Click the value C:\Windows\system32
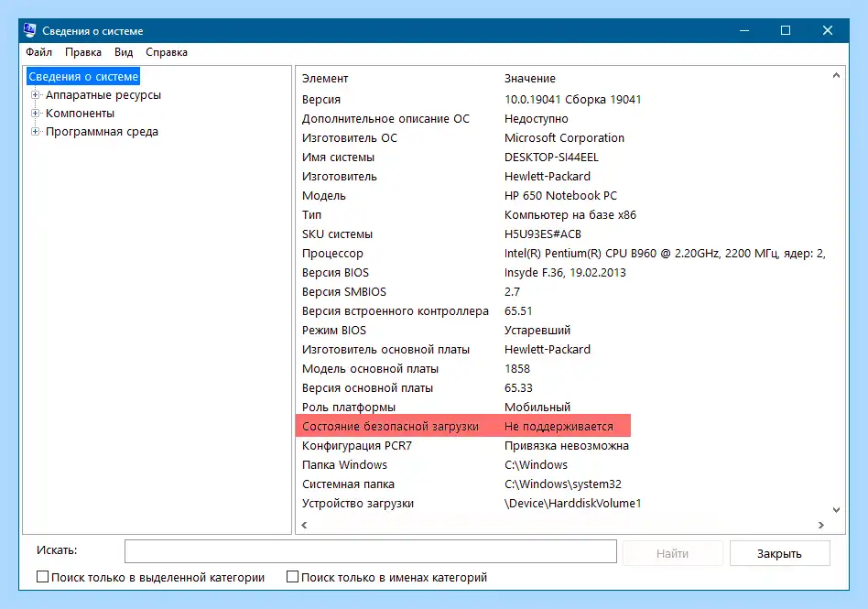Screen dimensions: 868x609 pyautogui.click(x=562, y=484)
